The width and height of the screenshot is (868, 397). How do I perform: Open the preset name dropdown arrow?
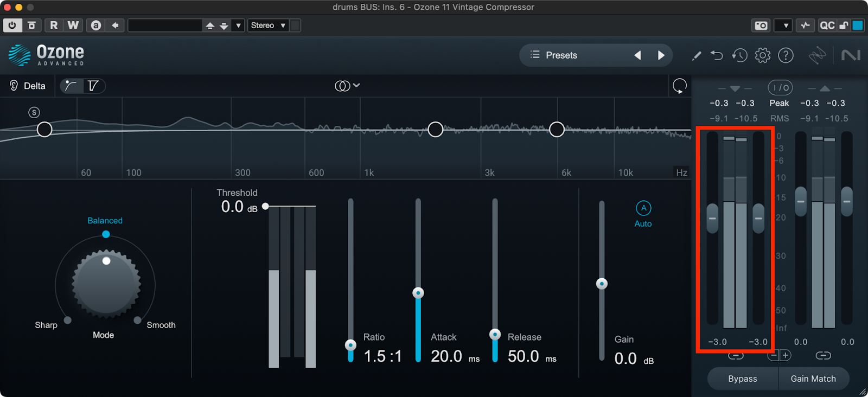click(x=238, y=25)
